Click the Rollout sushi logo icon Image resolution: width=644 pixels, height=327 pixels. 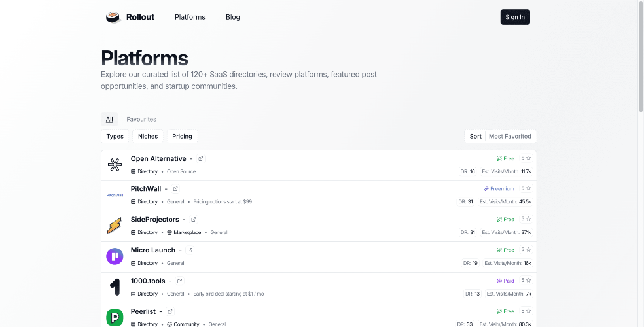point(113,17)
